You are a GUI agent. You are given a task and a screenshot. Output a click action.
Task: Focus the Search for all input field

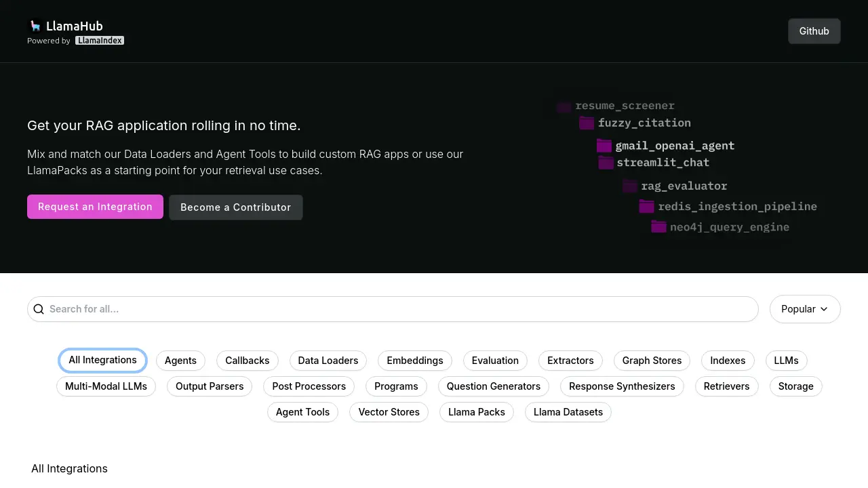(393, 309)
